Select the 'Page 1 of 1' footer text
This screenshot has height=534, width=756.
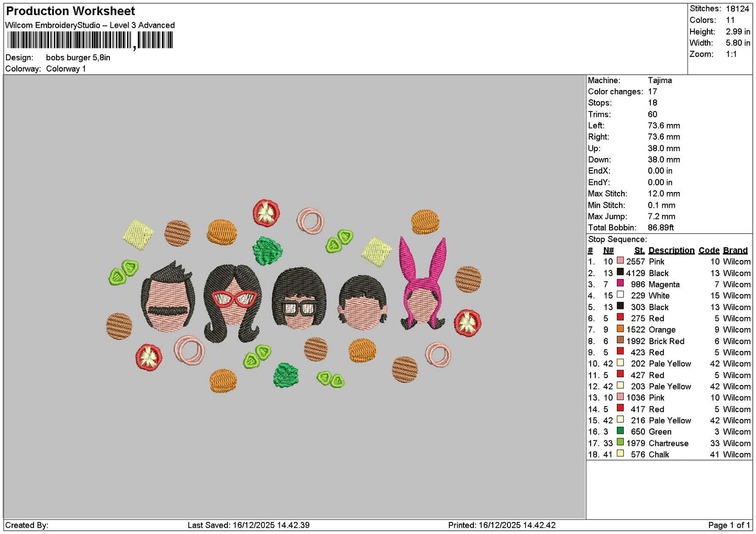729,525
